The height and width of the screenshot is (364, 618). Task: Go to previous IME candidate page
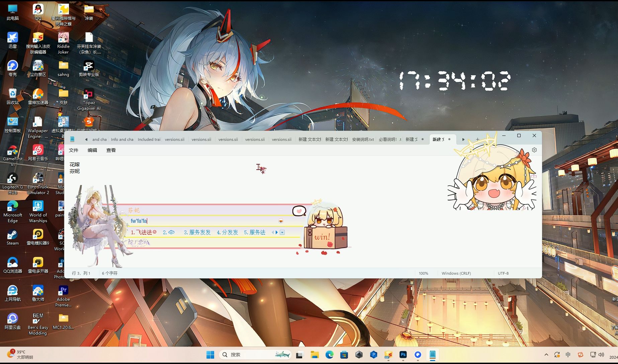tap(273, 232)
